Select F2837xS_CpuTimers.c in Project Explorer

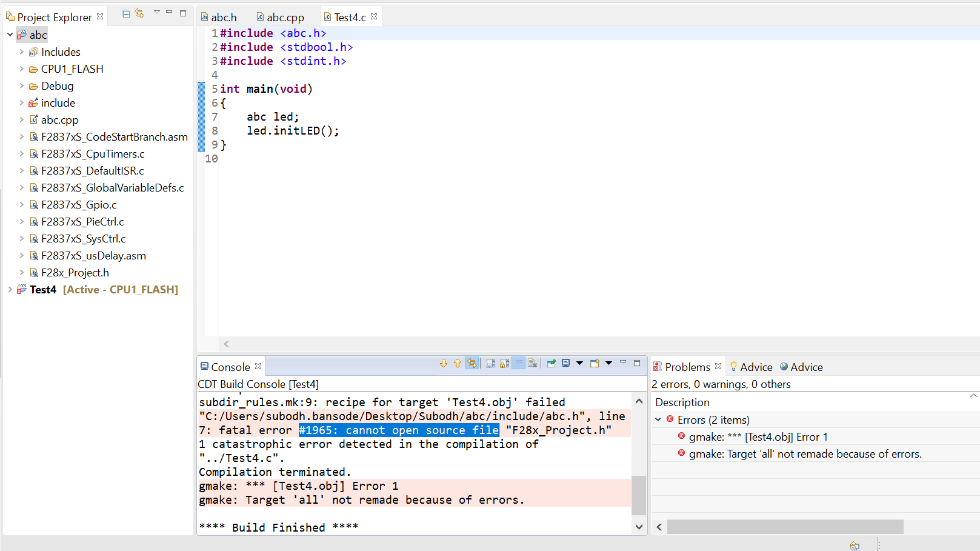coord(93,153)
